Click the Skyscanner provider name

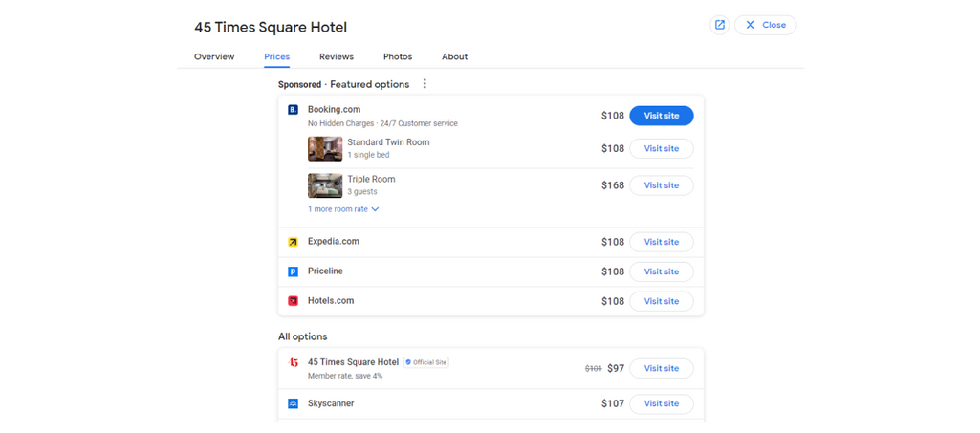tap(331, 403)
